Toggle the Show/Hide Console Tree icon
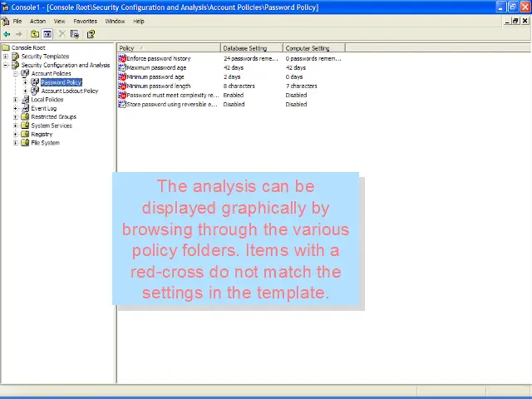This screenshot has height=399, width=532. [47, 34]
